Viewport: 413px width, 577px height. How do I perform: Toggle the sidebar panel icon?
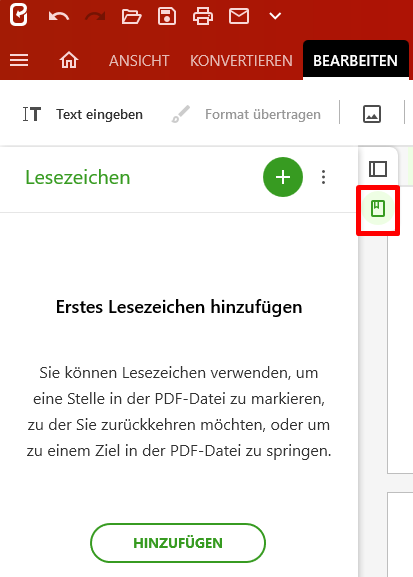(378, 169)
